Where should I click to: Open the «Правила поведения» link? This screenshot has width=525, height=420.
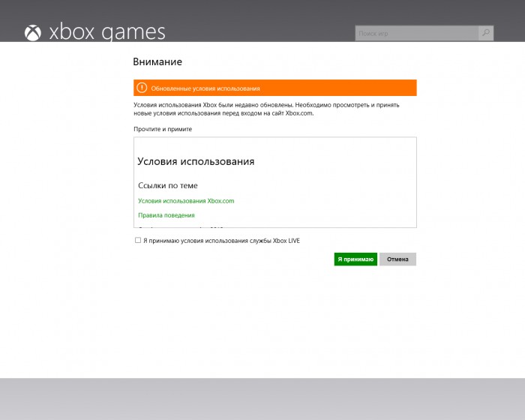pos(166,215)
